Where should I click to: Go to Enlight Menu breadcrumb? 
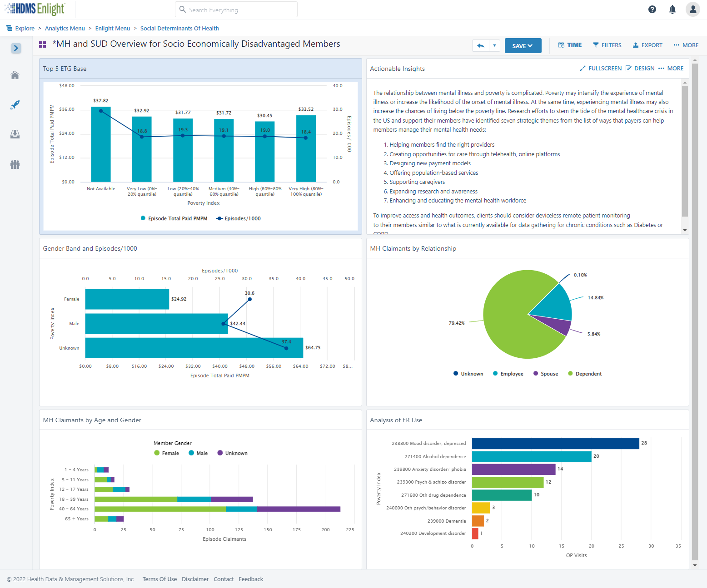(x=113, y=28)
